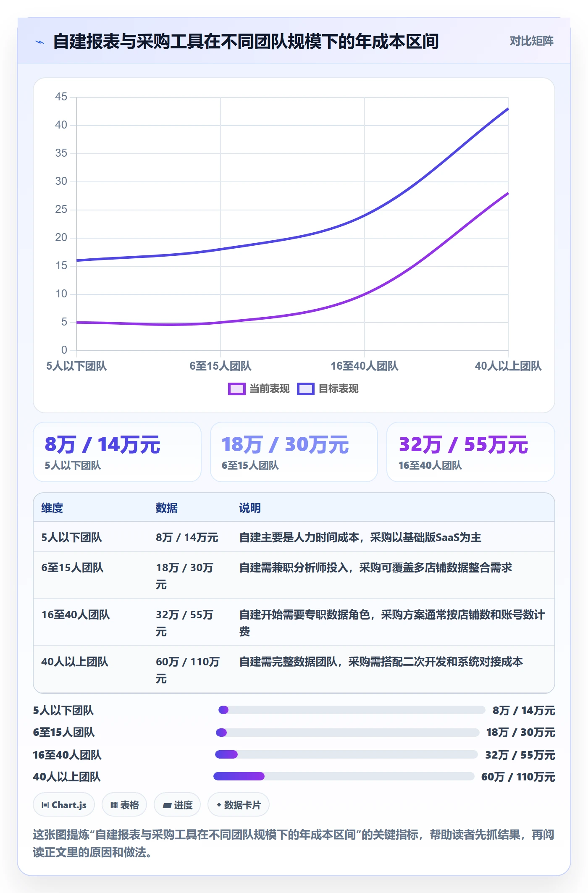The height and width of the screenshot is (893, 588).
Task: Click the y-axis value 45
Action: pyautogui.click(x=61, y=97)
